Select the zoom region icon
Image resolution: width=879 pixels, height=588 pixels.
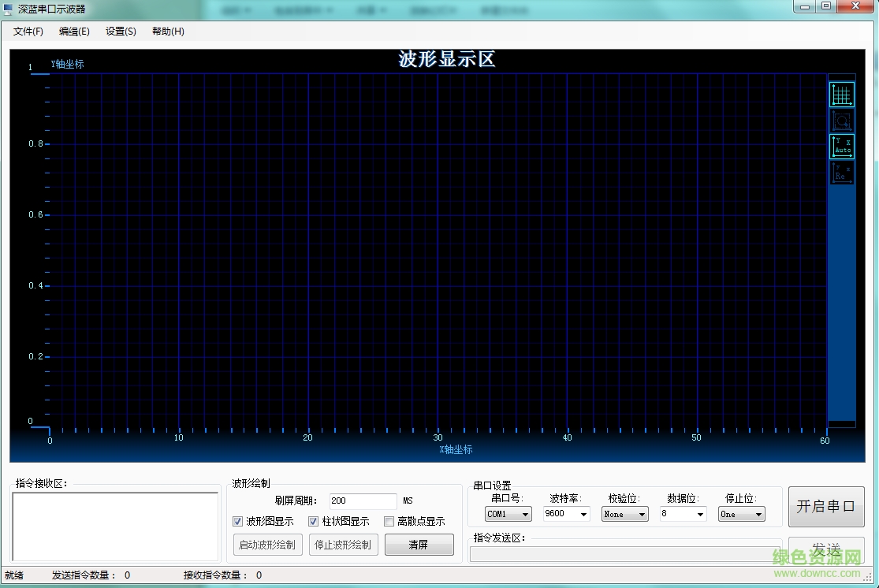[x=841, y=121]
